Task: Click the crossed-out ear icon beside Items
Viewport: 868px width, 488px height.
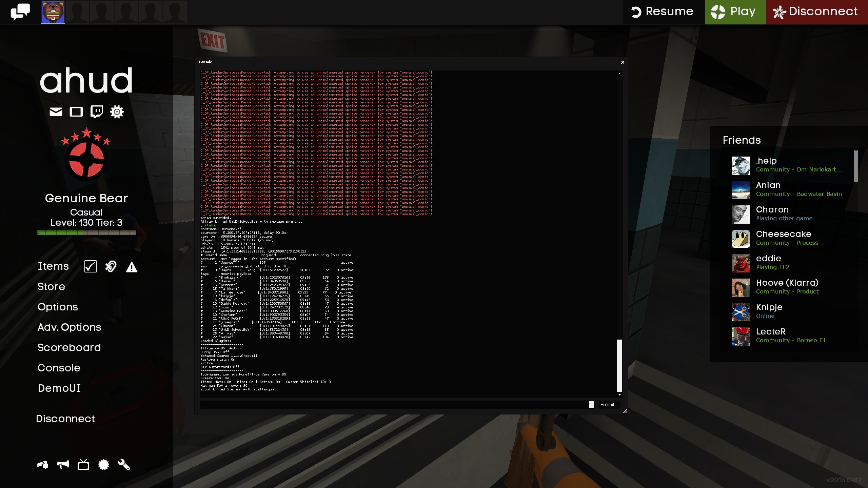Action: coord(111,267)
